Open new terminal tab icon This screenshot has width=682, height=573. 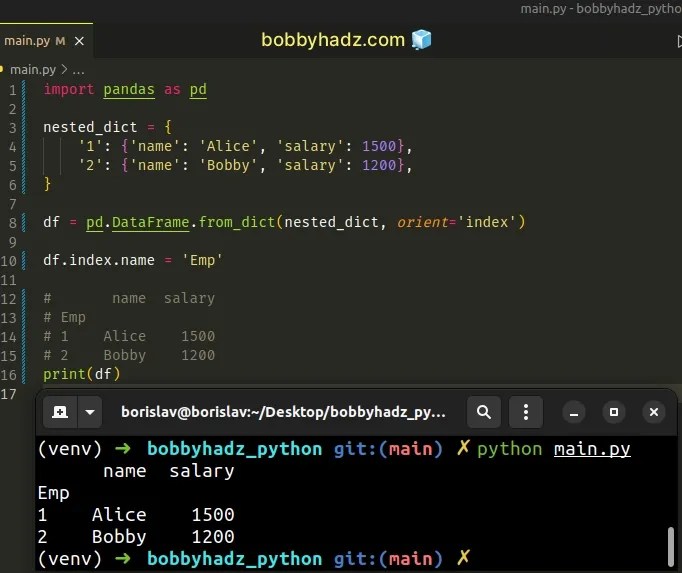click(x=60, y=412)
